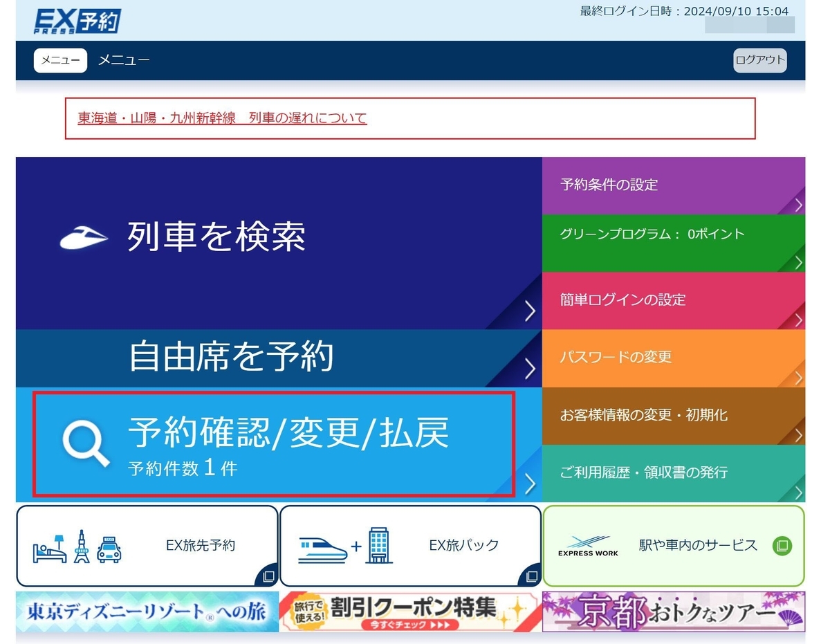Open 簡単ログインの設定
The width and height of the screenshot is (830, 644).
(x=674, y=301)
